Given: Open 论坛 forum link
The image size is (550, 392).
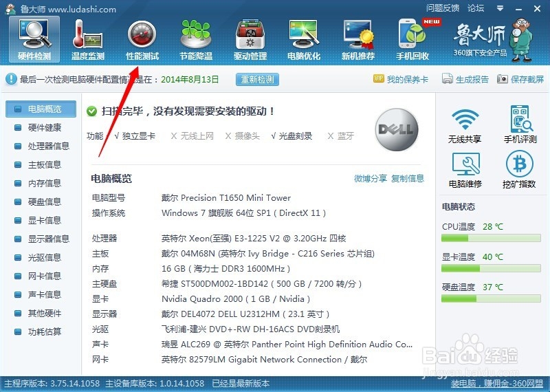Looking at the screenshot, I should point(476,8).
